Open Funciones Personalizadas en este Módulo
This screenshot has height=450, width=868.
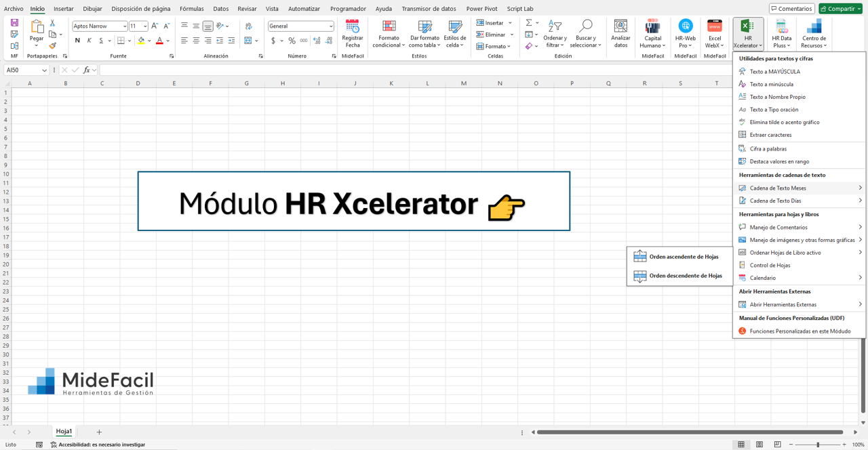(x=800, y=331)
